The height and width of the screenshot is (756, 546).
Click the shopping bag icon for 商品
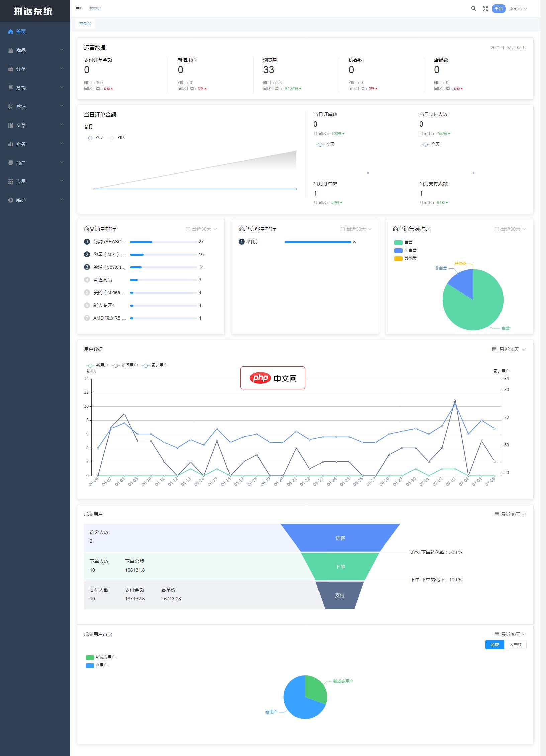pyautogui.click(x=11, y=50)
